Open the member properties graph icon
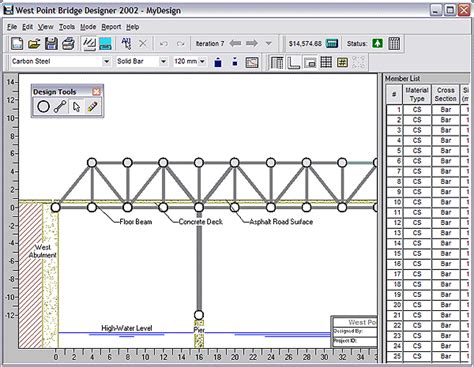Image resolution: width=474 pixels, height=367 pixels. click(252, 62)
